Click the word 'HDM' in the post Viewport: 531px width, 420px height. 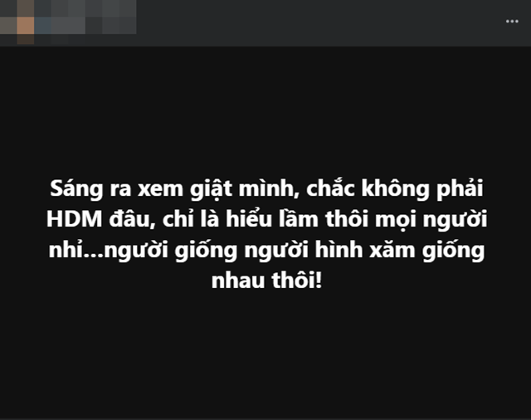click(74, 219)
